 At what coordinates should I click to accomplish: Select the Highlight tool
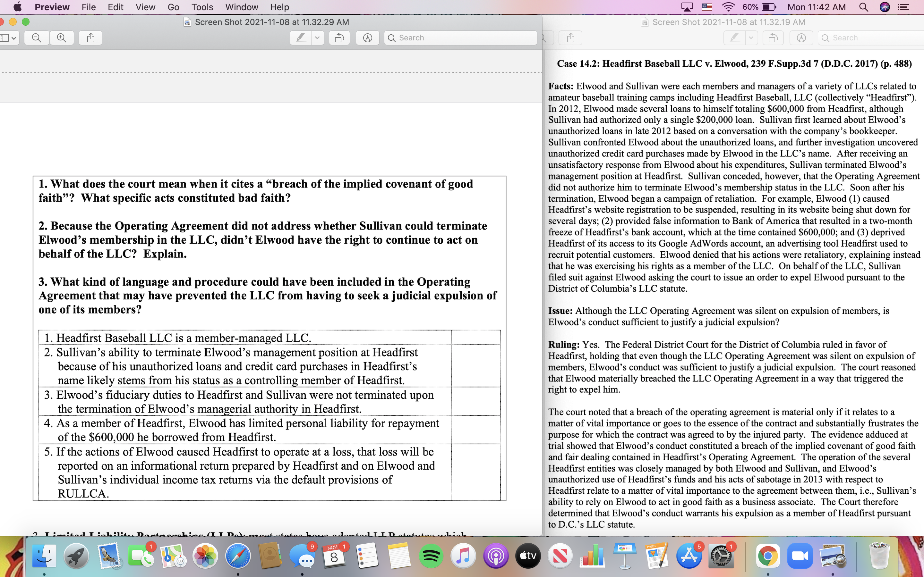pos(301,38)
